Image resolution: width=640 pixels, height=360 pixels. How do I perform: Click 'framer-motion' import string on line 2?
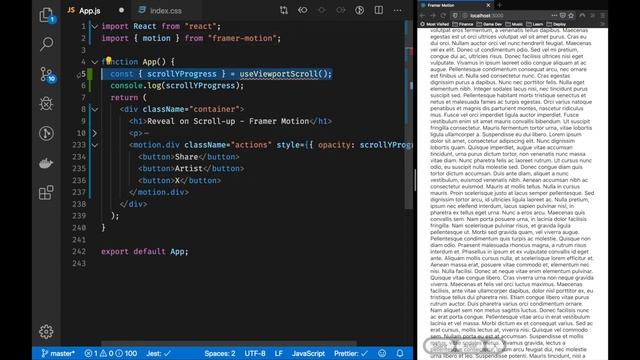pos(242,38)
